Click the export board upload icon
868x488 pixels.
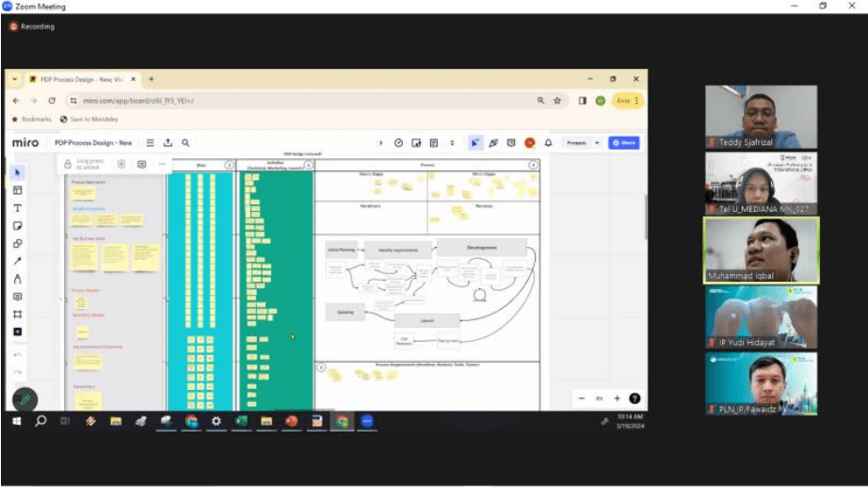(168, 143)
